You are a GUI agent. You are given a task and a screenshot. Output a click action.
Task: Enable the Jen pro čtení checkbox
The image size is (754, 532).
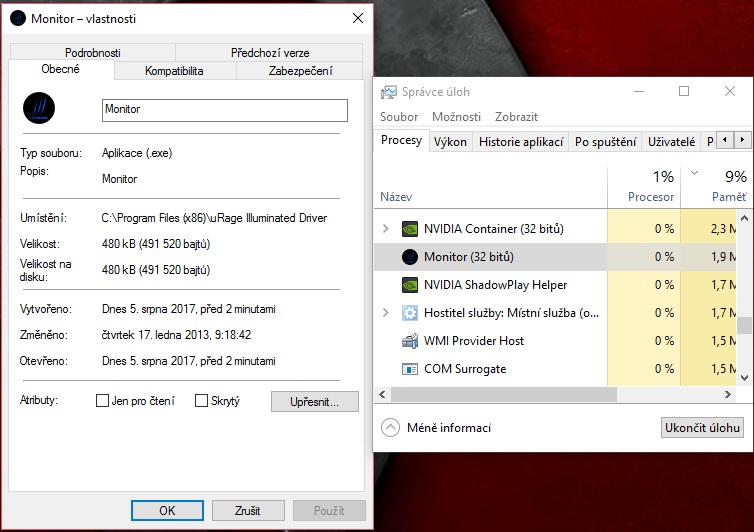click(102, 401)
